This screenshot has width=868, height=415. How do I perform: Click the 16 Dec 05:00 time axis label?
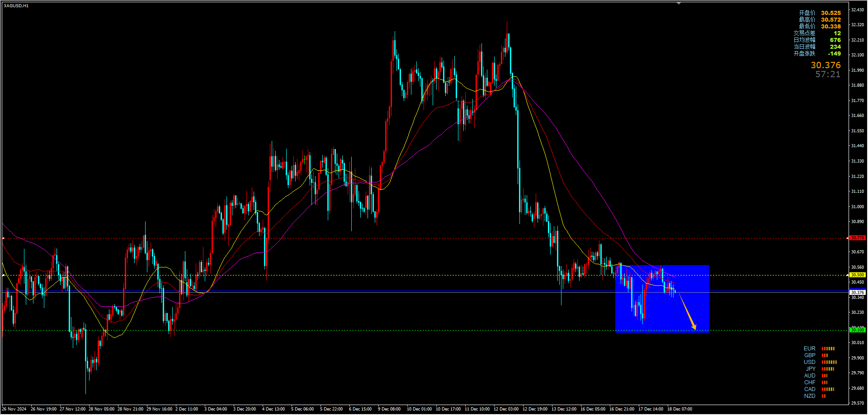(593, 409)
